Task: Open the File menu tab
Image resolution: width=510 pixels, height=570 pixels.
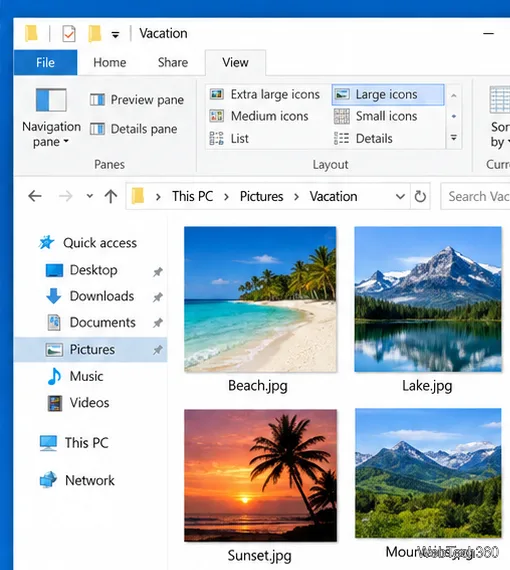Action: [45, 63]
